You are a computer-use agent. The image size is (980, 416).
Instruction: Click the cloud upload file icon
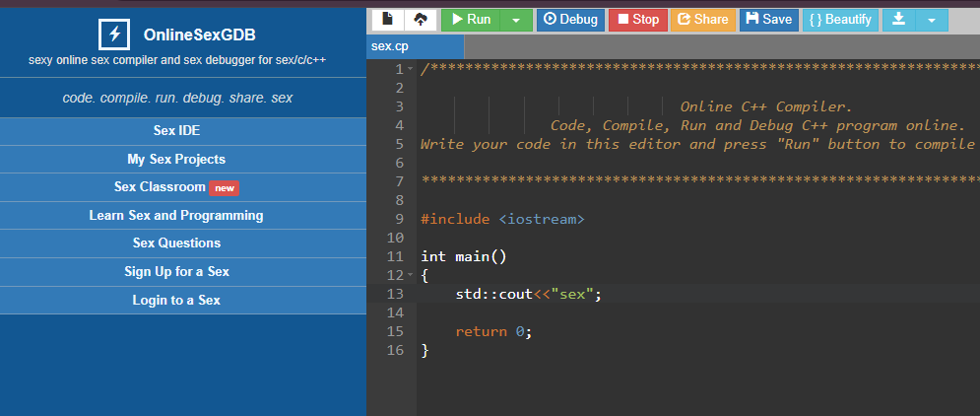pyautogui.click(x=419, y=20)
